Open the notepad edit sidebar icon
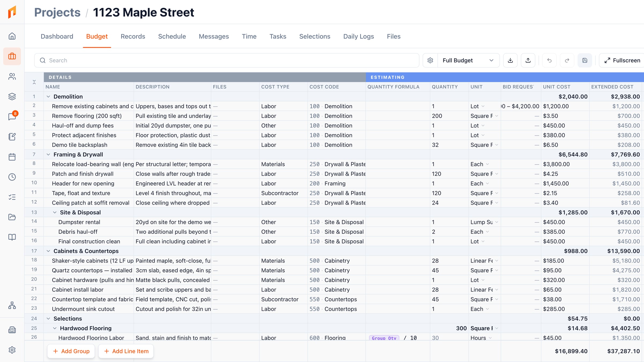This screenshot has height=362, width=644. pyautogui.click(x=12, y=137)
